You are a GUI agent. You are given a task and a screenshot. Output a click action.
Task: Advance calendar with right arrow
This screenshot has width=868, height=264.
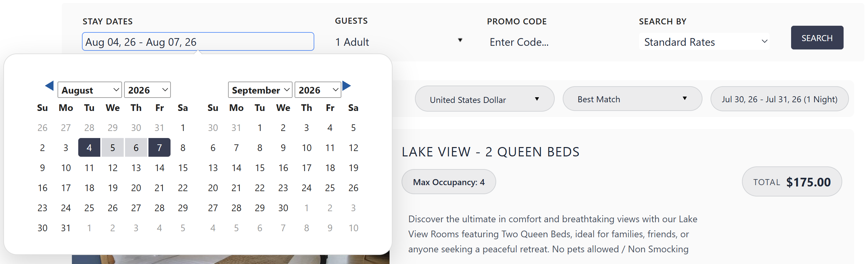(x=346, y=86)
